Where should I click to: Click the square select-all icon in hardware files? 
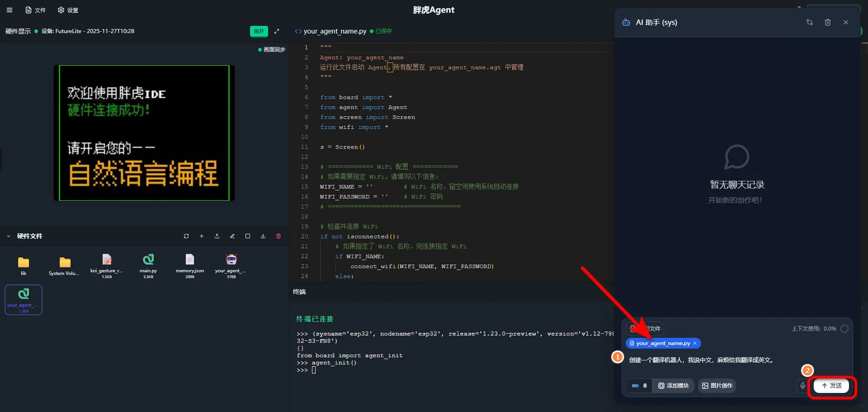[248, 236]
